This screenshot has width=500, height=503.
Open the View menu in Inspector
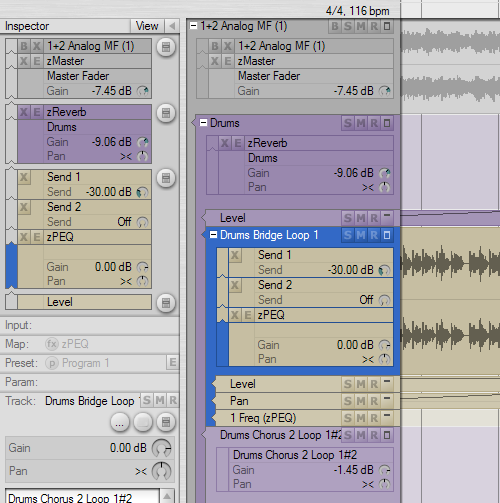(147, 26)
